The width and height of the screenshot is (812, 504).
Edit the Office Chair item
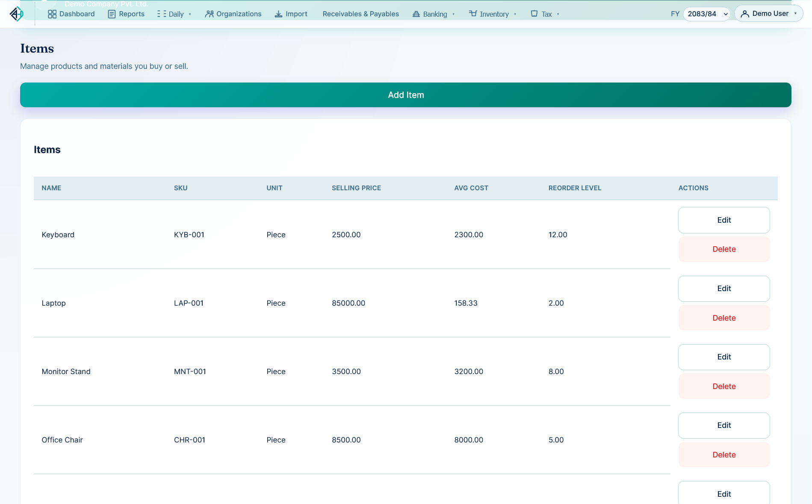click(x=724, y=425)
